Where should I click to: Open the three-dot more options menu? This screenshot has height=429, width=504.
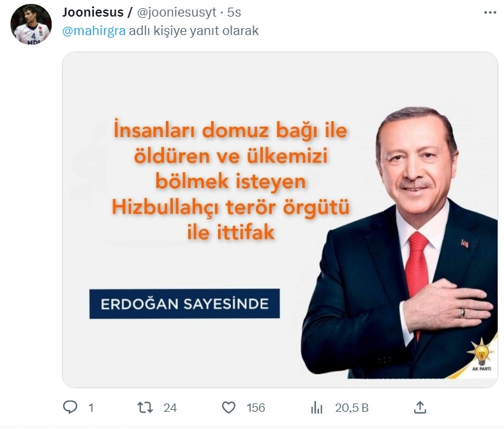tap(490, 13)
